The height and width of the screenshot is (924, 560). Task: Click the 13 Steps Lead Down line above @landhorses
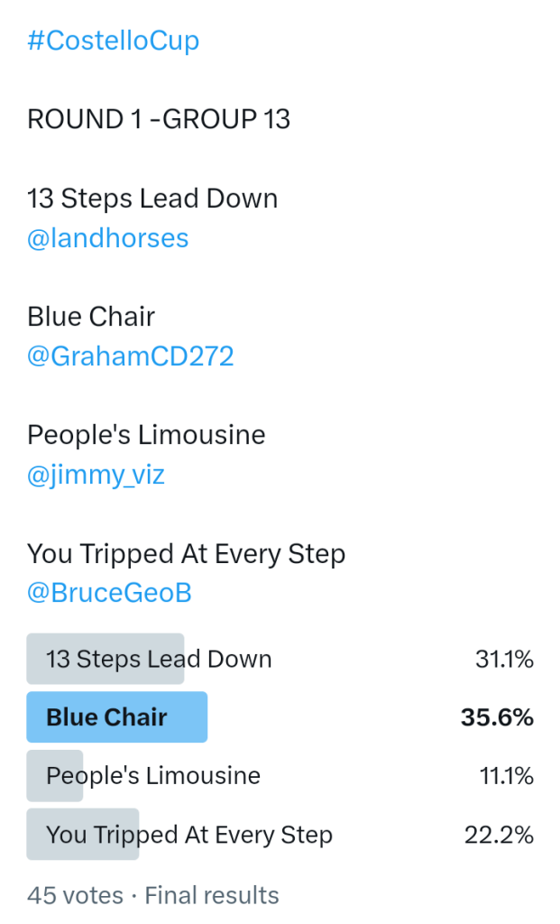click(x=152, y=199)
